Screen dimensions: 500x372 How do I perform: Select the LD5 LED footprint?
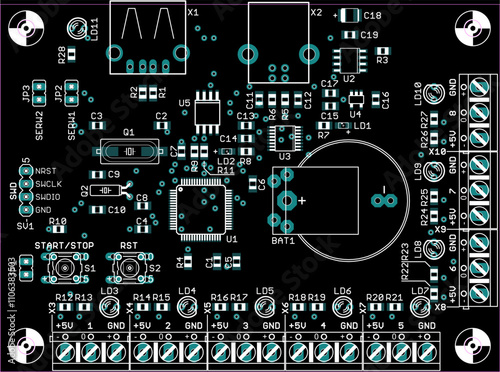coord(265,307)
